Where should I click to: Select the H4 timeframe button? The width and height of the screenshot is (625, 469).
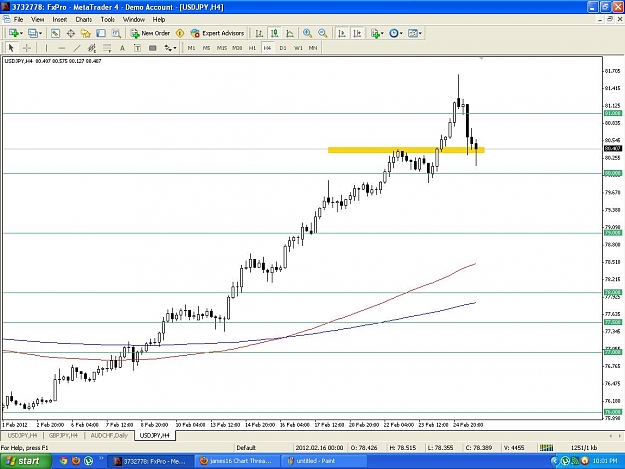267,48
